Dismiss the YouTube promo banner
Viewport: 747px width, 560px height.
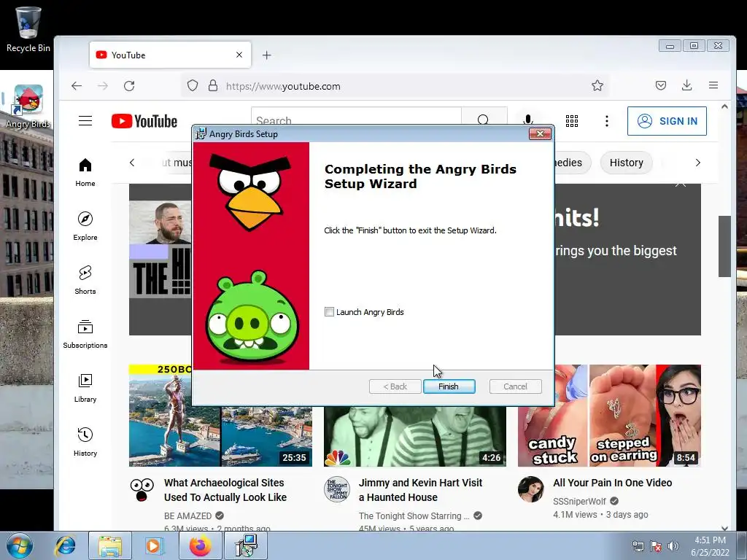pyautogui.click(x=681, y=184)
